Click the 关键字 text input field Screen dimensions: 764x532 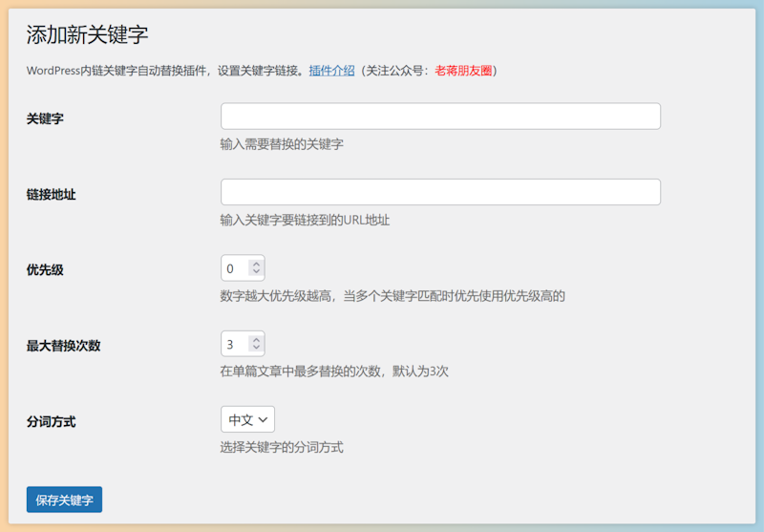point(440,117)
